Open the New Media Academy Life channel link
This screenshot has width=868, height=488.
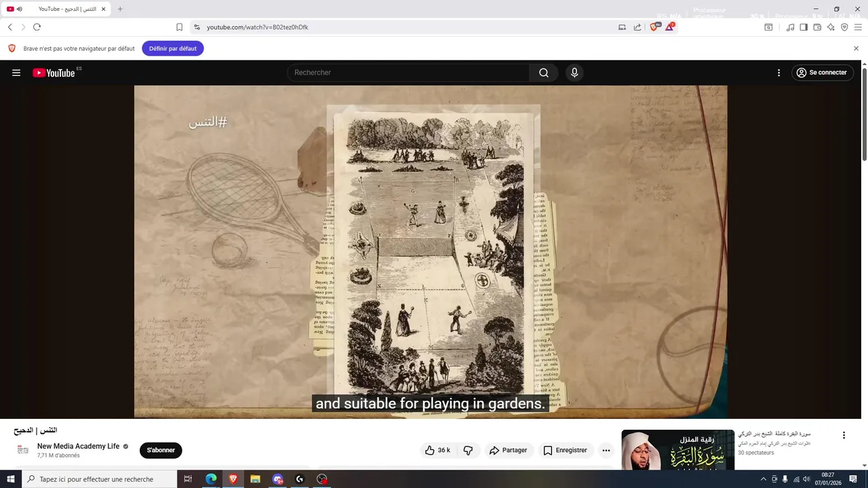[78, 446]
